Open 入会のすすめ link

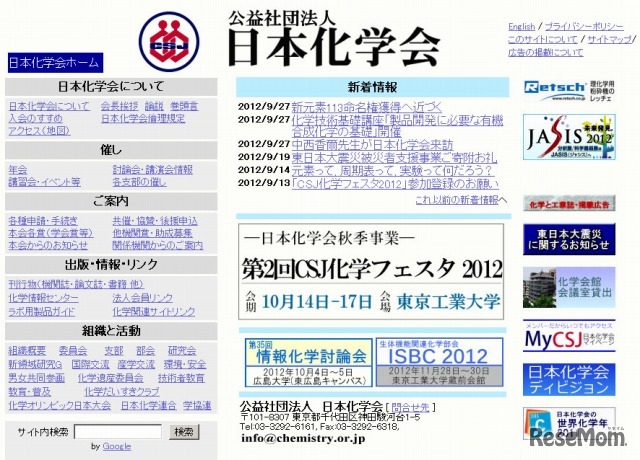point(36,119)
